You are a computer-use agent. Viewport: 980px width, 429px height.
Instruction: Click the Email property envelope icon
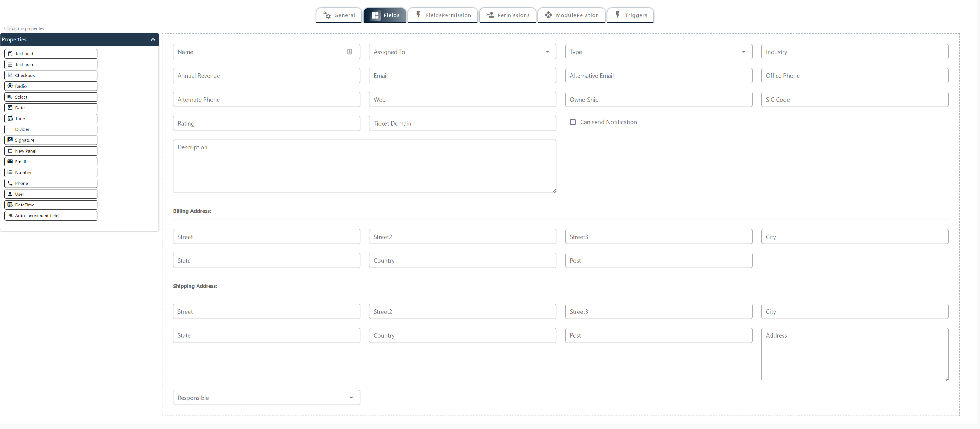[x=10, y=162]
